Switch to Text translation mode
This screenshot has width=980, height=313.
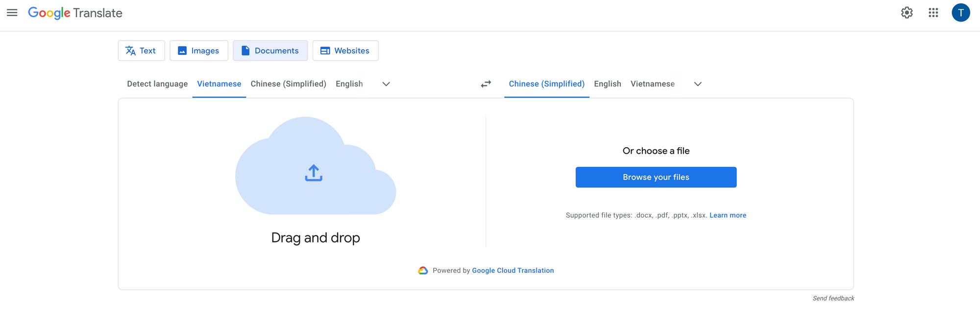pyautogui.click(x=141, y=51)
